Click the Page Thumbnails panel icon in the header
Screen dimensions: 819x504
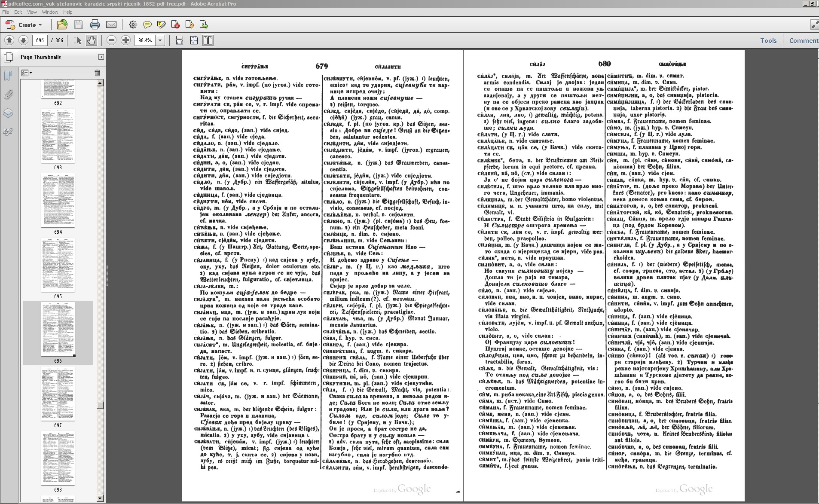click(x=8, y=57)
